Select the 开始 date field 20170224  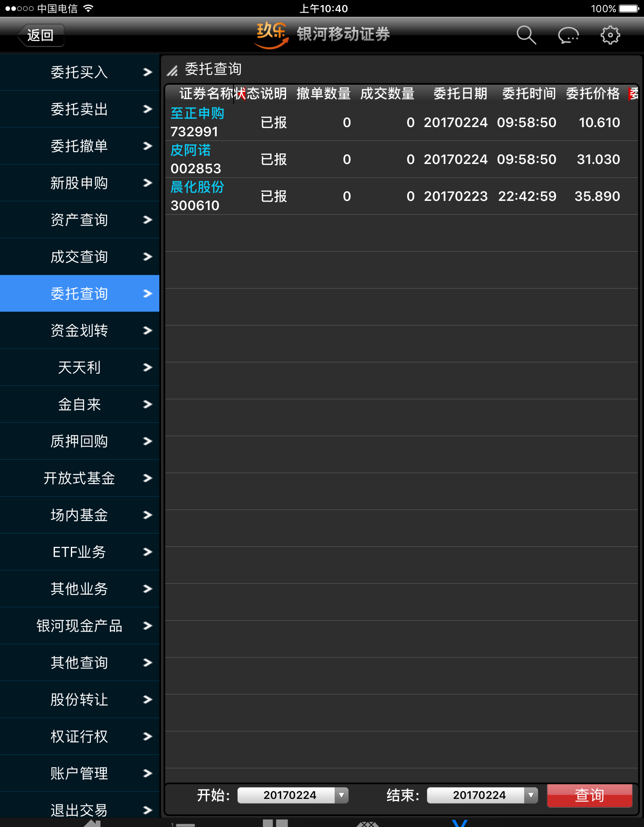(293, 795)
